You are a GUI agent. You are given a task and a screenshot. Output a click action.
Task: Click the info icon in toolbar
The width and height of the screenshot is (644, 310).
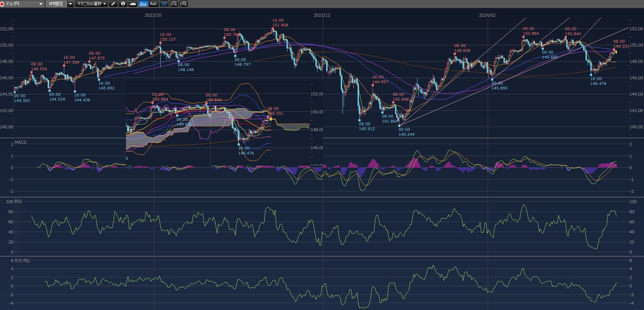click(123, 4)
